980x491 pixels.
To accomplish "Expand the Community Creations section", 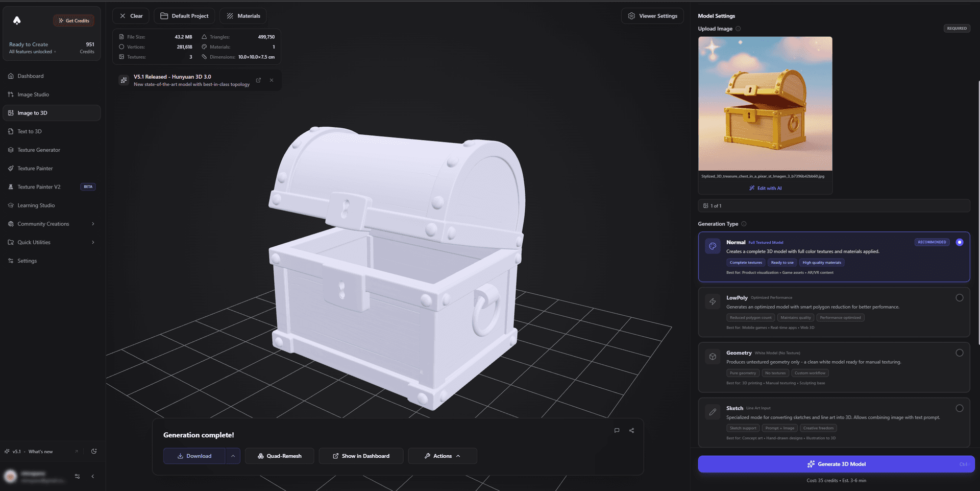I will coord(51,223).
